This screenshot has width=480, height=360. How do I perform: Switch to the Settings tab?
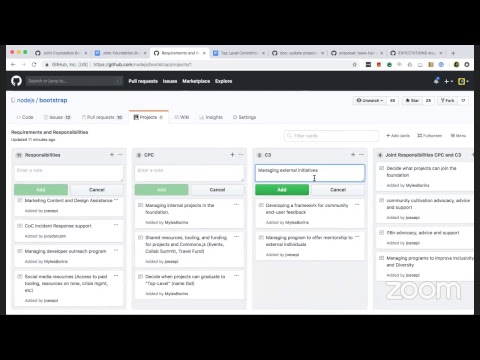tap(244, 117)
